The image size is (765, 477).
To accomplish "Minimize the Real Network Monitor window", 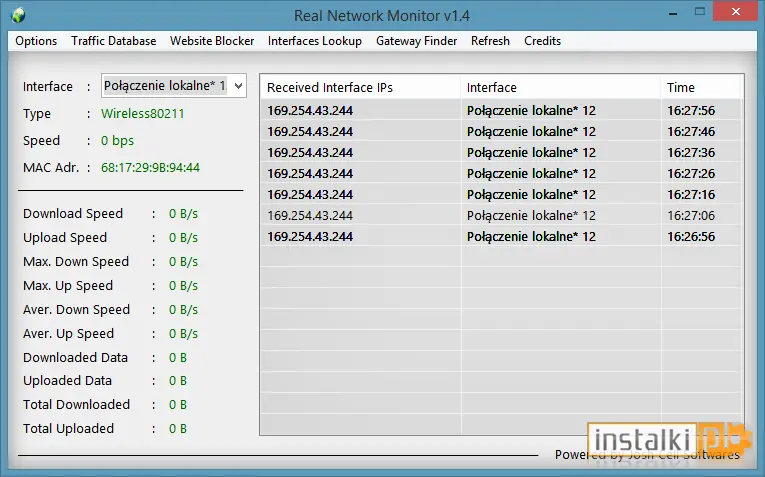I will coord(673,13).
